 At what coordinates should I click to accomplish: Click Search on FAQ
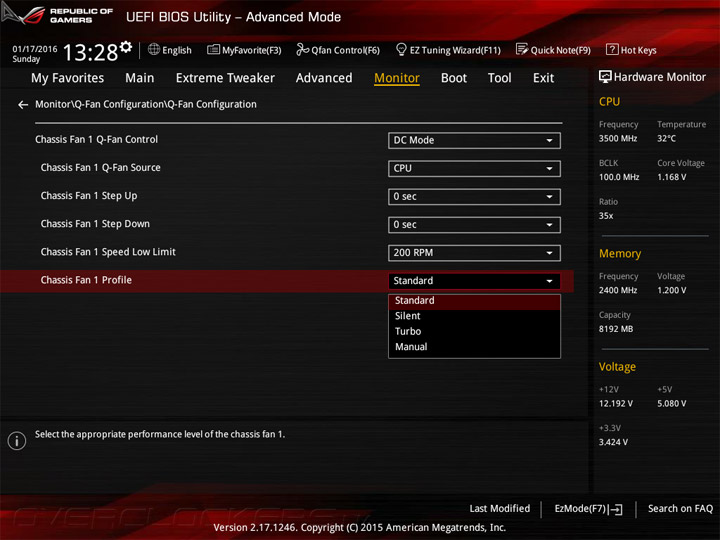click(680, 508)
